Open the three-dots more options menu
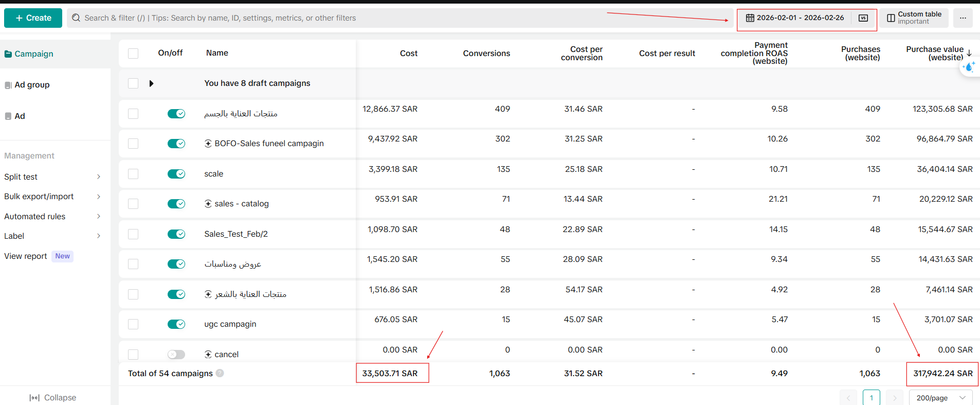This screenshot has width=980, height=405. [x=963, y=18]
